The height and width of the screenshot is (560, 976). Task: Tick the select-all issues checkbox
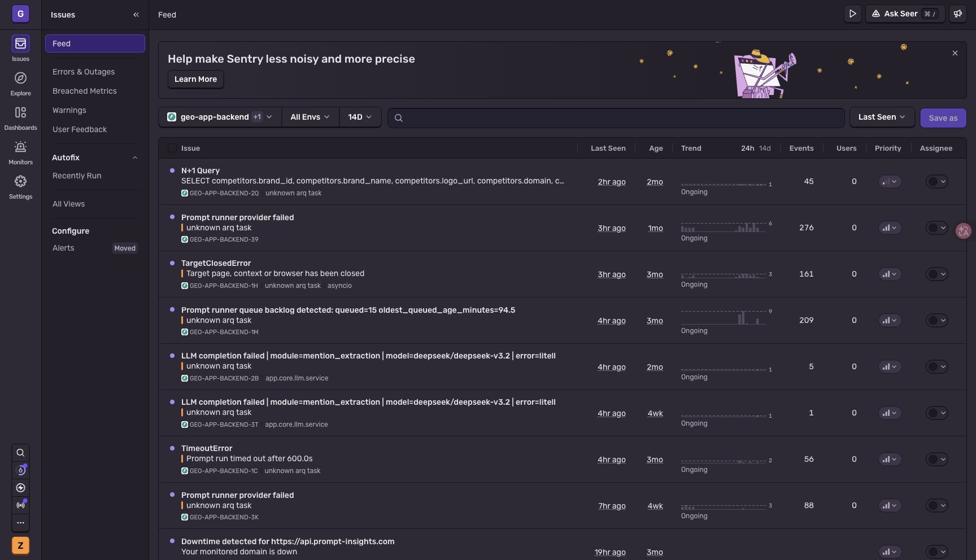(x=172, y=148)
